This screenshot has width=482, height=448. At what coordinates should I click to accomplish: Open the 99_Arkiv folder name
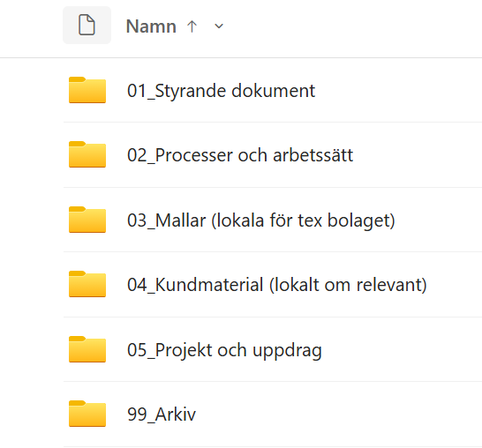pyautogui.click(x=162, y=414)
